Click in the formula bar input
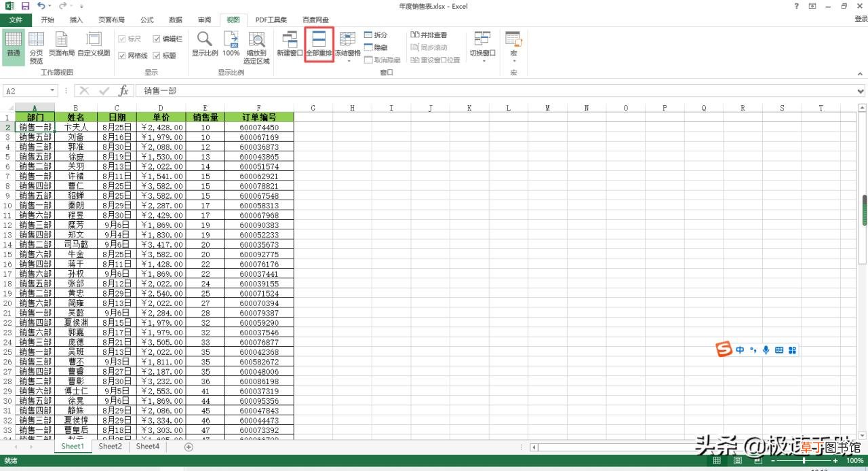 point(495,91)
